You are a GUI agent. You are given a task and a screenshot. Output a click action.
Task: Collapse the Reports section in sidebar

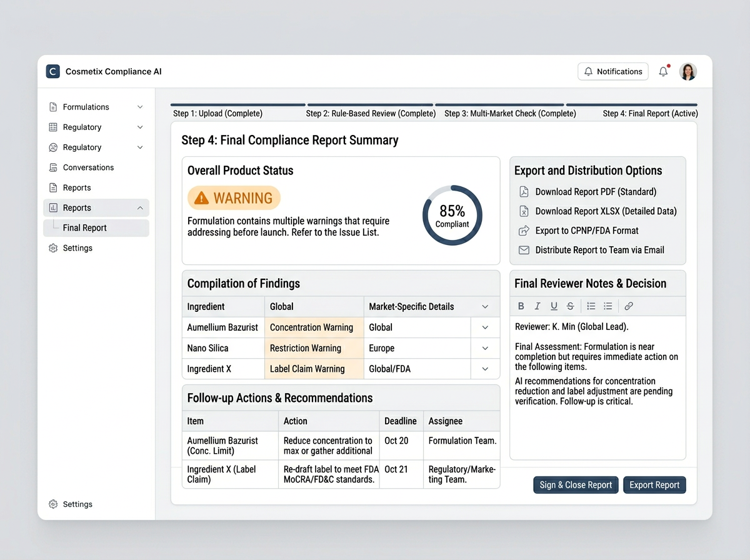pyautogui.click(x=141, y=207)
